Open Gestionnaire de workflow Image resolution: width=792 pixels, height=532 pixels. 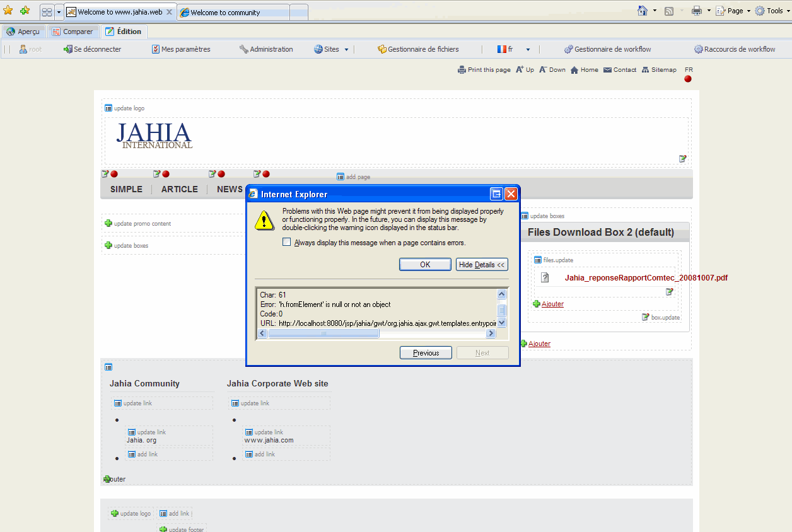608,49
